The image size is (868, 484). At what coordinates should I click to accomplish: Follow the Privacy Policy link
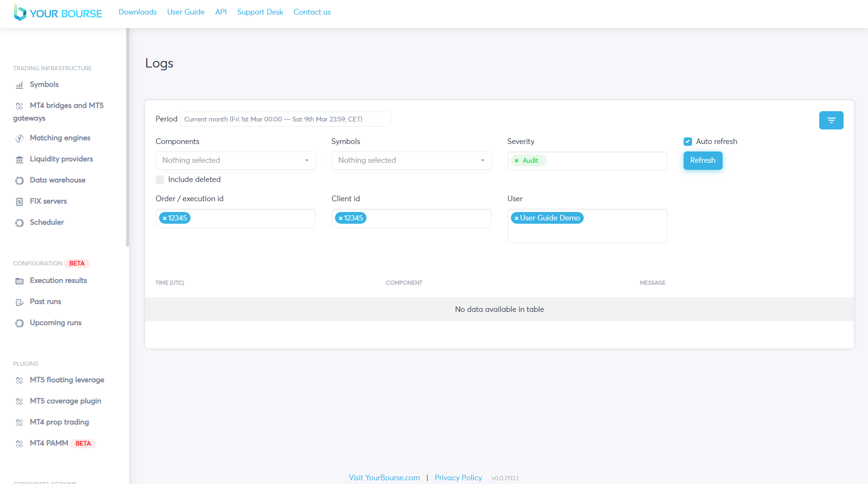point(458,477)
